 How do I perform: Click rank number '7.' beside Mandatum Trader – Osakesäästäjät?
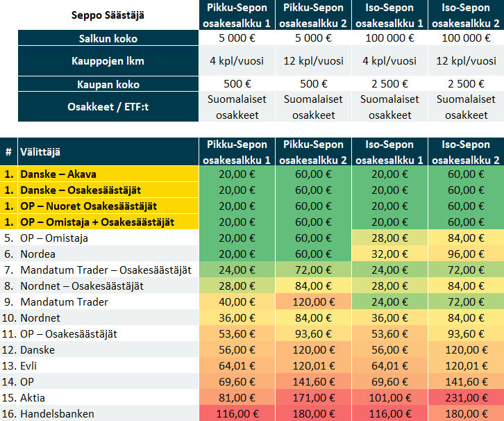pyautogui.click(x=9, y=270)
